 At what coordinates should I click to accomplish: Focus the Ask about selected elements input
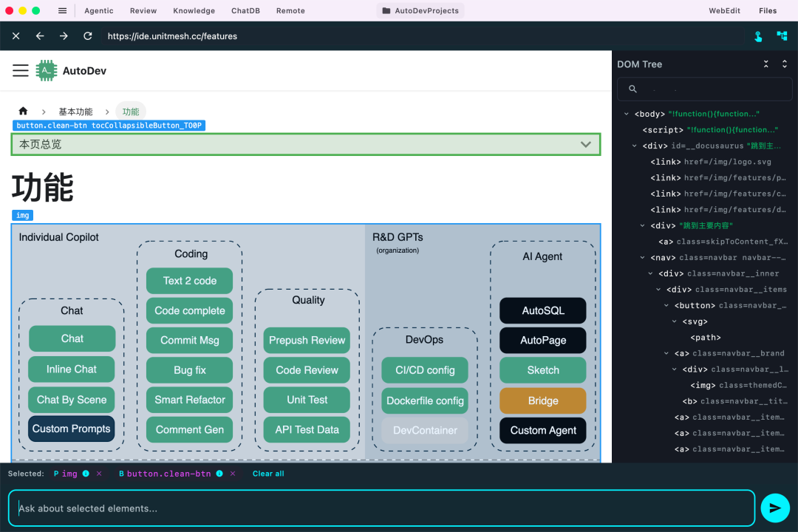[381, 508]
